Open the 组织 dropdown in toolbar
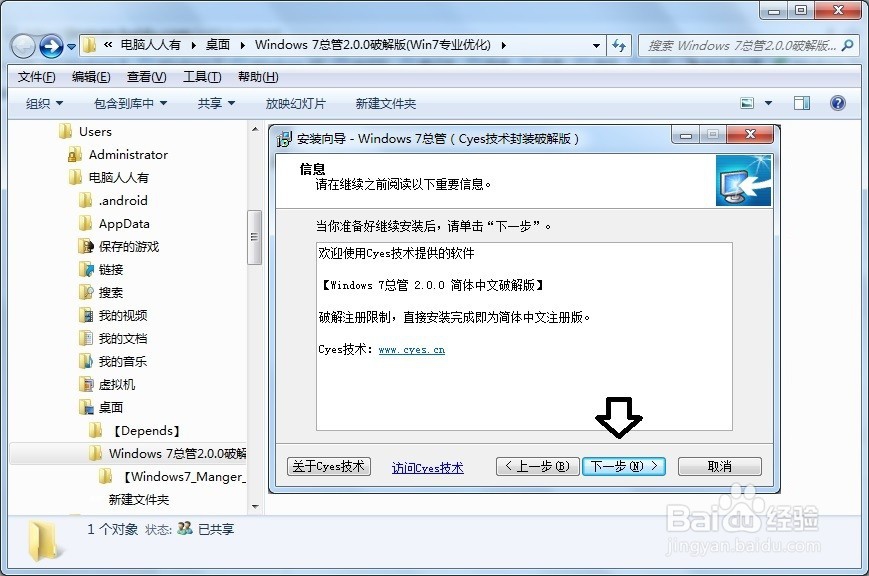 [x=44, y=104]
